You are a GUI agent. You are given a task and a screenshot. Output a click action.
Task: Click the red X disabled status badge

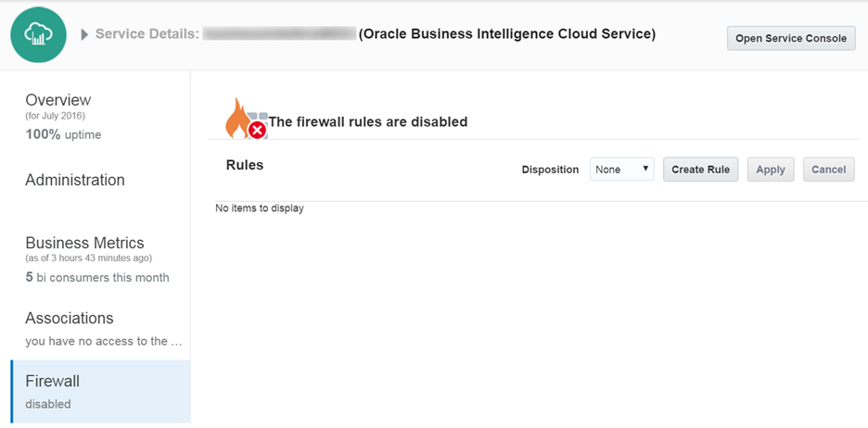pos(257,130)
